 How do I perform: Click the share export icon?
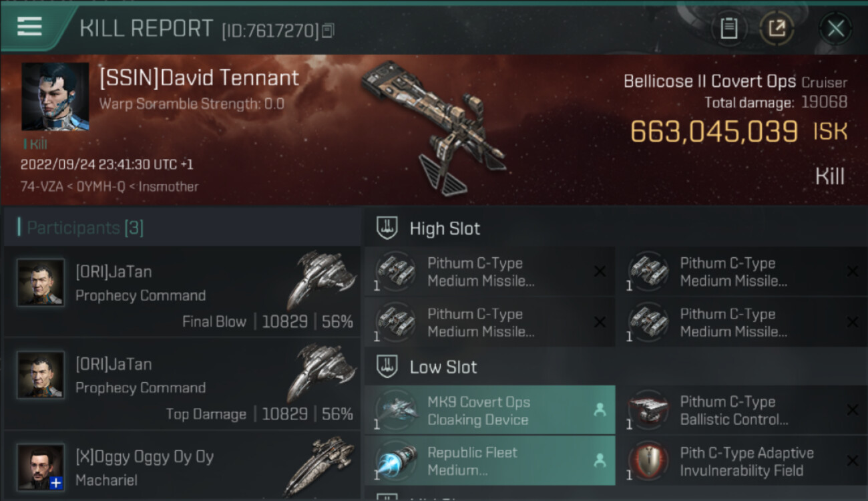[777, 29]
